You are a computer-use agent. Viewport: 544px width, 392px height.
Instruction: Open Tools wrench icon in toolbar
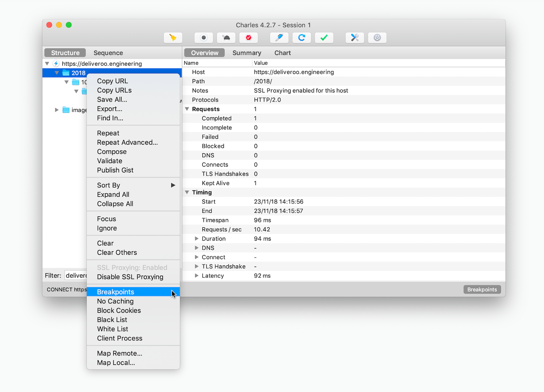[355, 38]
